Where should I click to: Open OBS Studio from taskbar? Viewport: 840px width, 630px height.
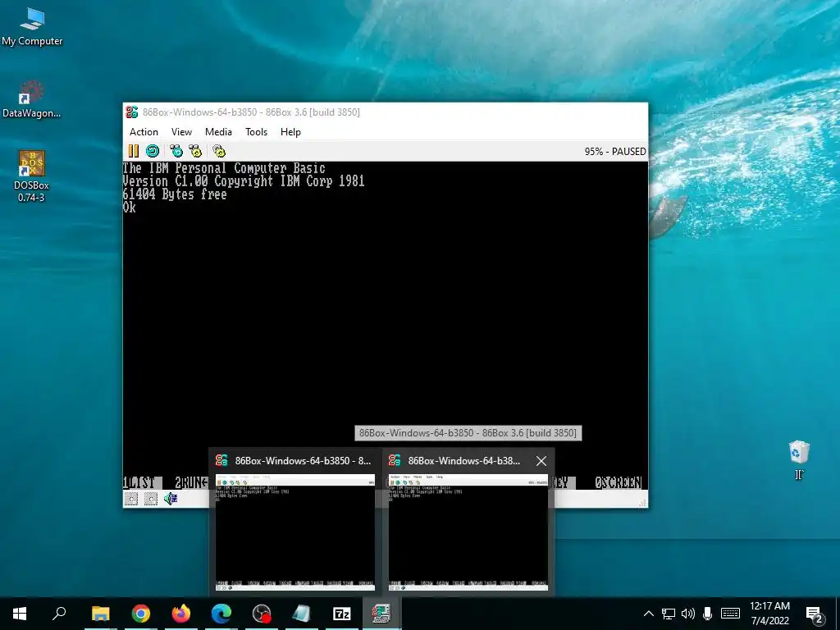pos(262,614)
